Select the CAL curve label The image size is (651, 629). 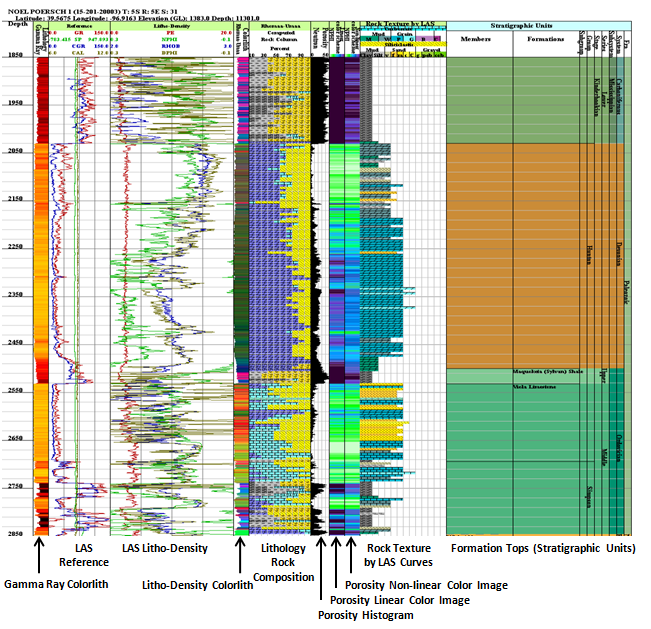(x=78, y=53)
